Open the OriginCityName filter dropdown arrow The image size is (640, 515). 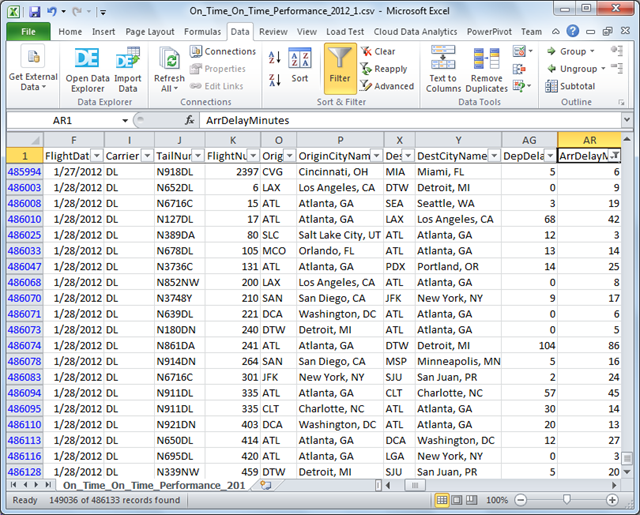pyautogui.click(x=376, y=156)
